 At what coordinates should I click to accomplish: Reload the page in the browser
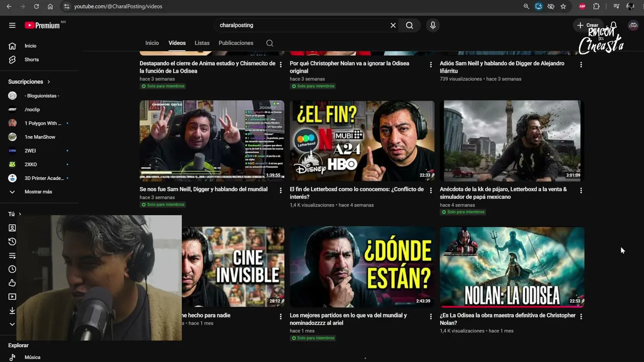point(36,7)
